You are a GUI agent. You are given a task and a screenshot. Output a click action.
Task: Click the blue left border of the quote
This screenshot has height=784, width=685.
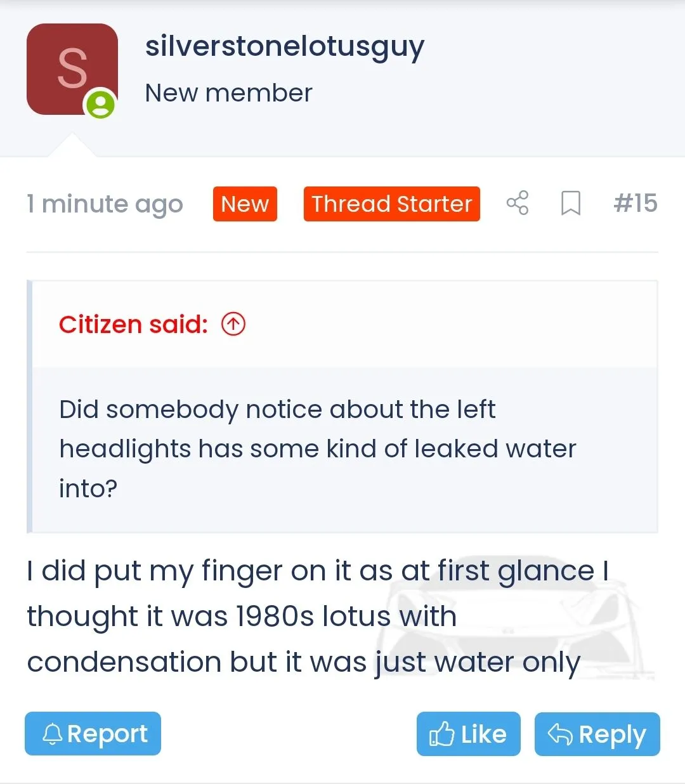(29, 406)
